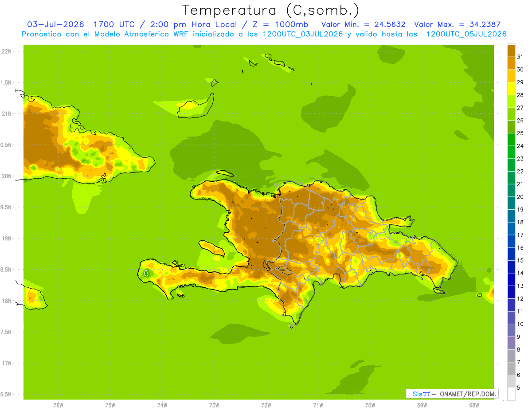The width and height of the screenshot is (532, 411).
Task: Click legend value 30 on the color bar
Action: coord(520,70)
